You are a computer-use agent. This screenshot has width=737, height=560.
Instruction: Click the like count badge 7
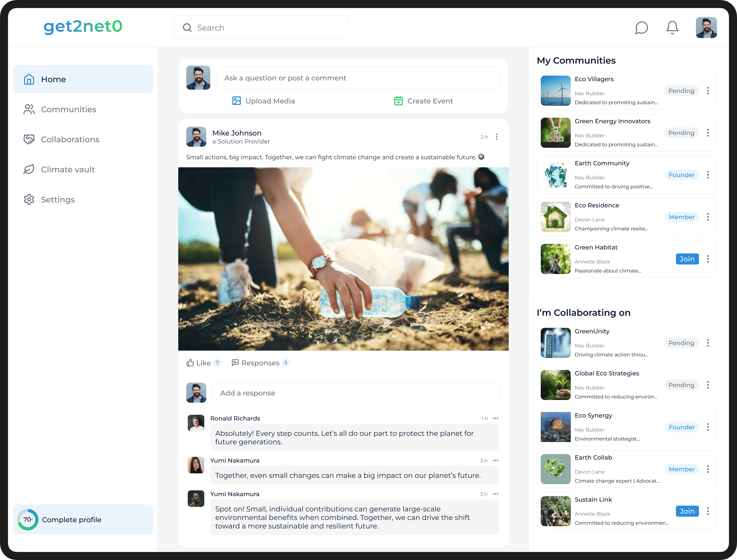217,363
